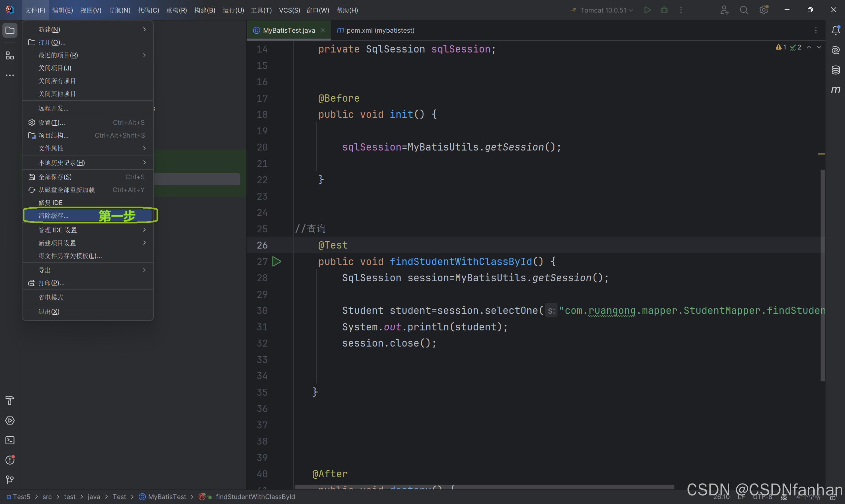Click the editor vertical scrollbar

[823, 275]
